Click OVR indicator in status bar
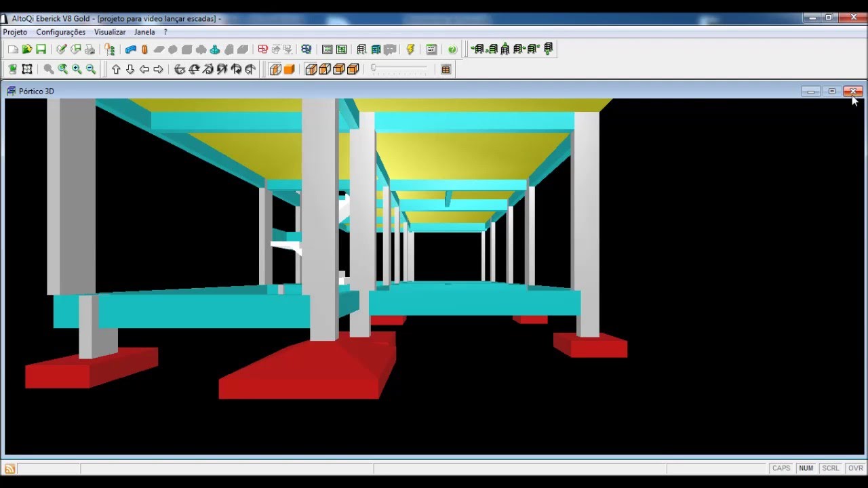The height and width of the screenshot is (488, 868). [x=856, y=468]
